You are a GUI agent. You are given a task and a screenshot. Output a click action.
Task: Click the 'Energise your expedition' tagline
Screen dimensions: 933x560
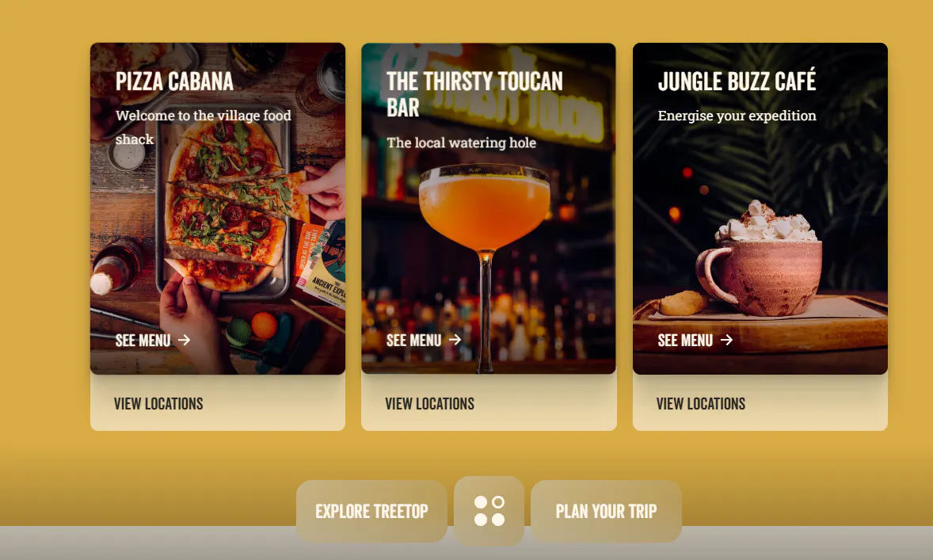click(x=737, y=116)
